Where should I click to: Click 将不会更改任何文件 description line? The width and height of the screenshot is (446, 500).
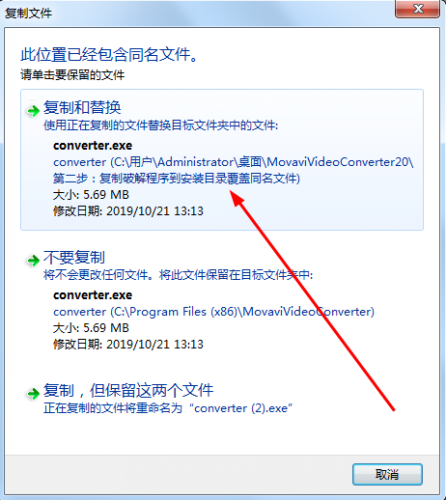point(178,275)
